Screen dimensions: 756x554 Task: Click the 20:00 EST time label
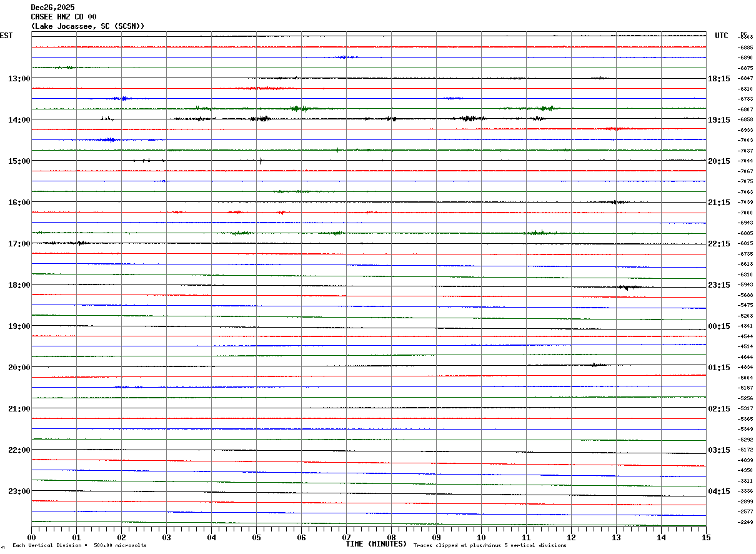(19, 368)
